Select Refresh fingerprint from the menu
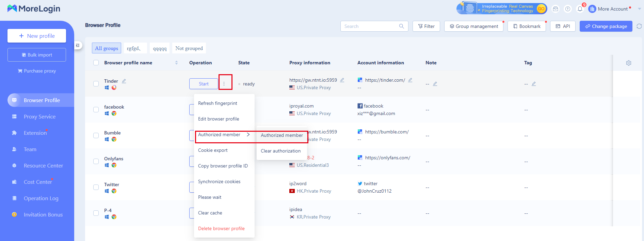 (224, 103)
